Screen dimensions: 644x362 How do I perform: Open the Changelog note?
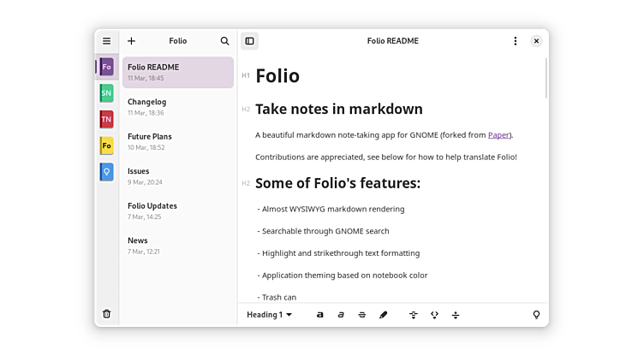[x=177, y=106]
